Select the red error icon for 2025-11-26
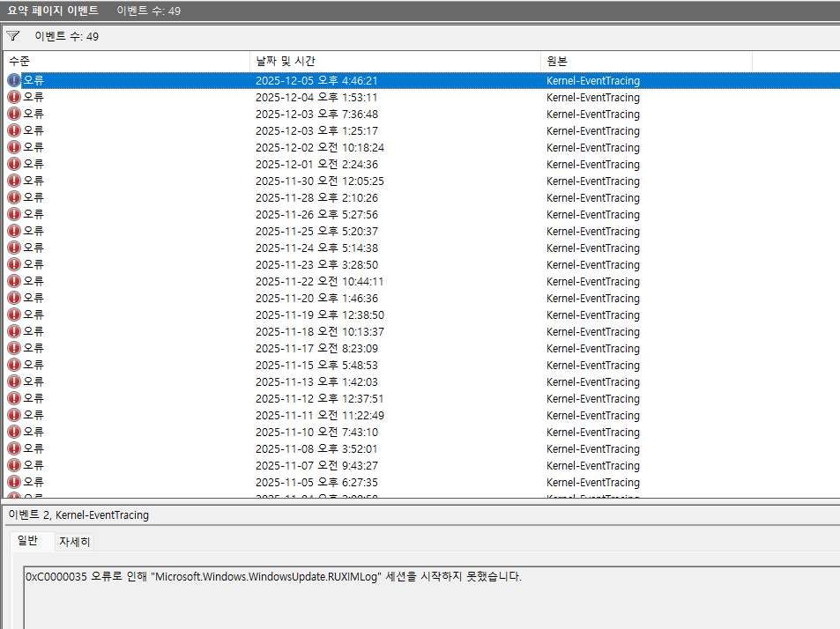This screenshot has width=840, height=629. click(13, 214)
